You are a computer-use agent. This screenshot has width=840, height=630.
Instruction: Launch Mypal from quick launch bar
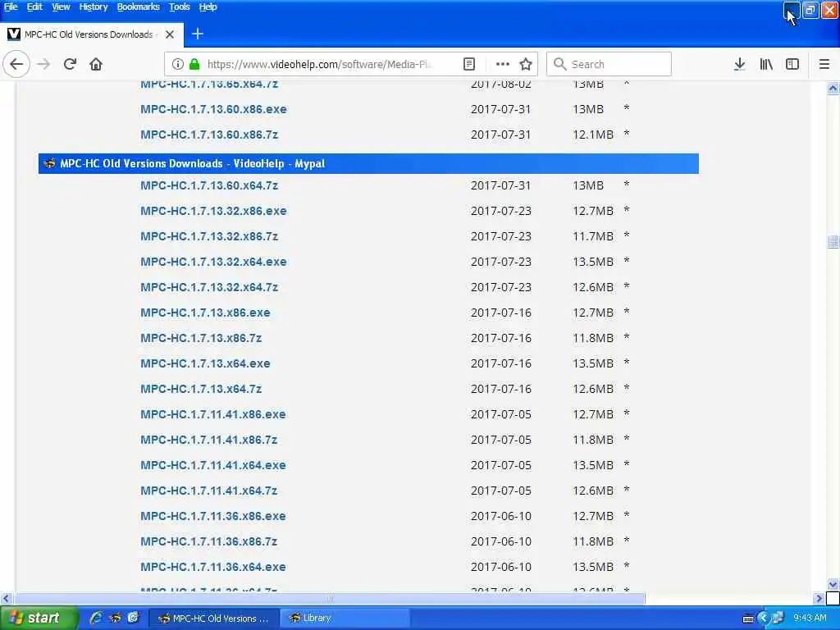(x=115, y=618)
